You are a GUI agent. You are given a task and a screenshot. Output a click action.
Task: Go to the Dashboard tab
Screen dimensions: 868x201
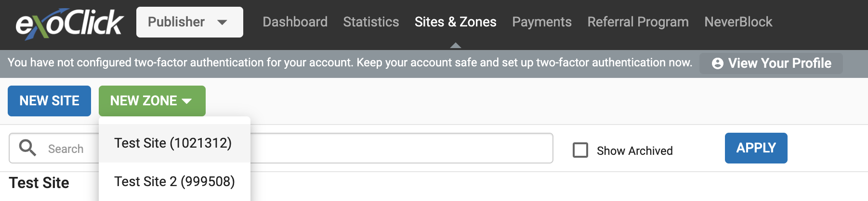click(295, 22)
